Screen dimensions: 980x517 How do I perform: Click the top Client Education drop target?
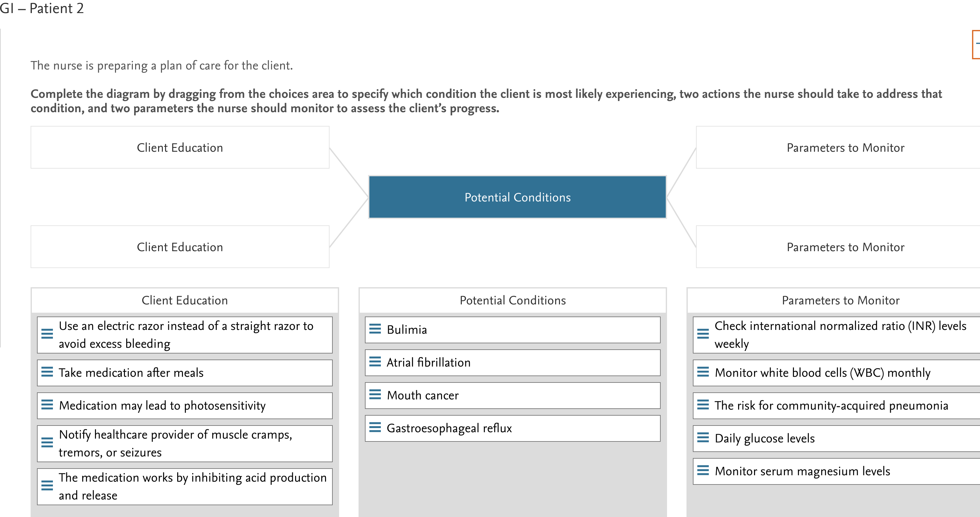[x=180, y=147]
